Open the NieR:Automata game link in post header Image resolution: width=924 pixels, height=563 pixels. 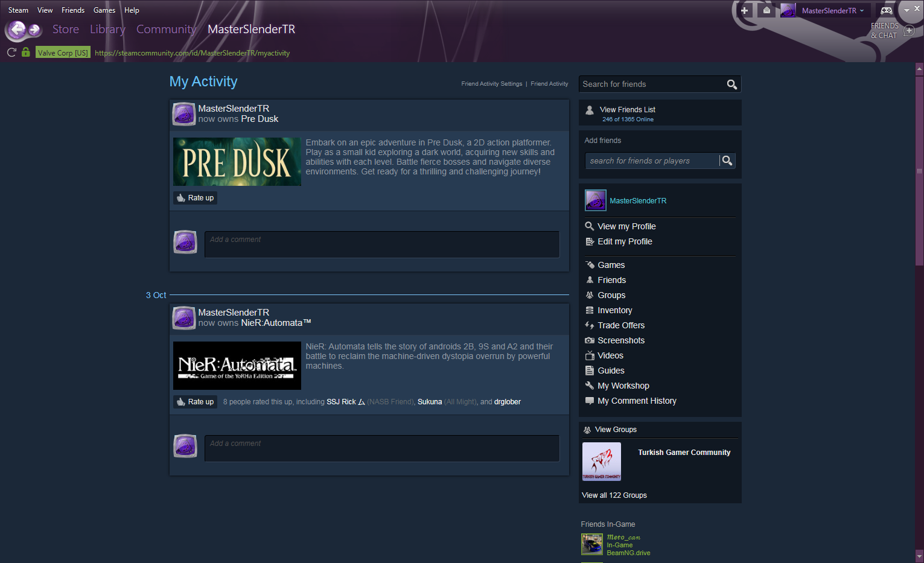tap(276, 323)
